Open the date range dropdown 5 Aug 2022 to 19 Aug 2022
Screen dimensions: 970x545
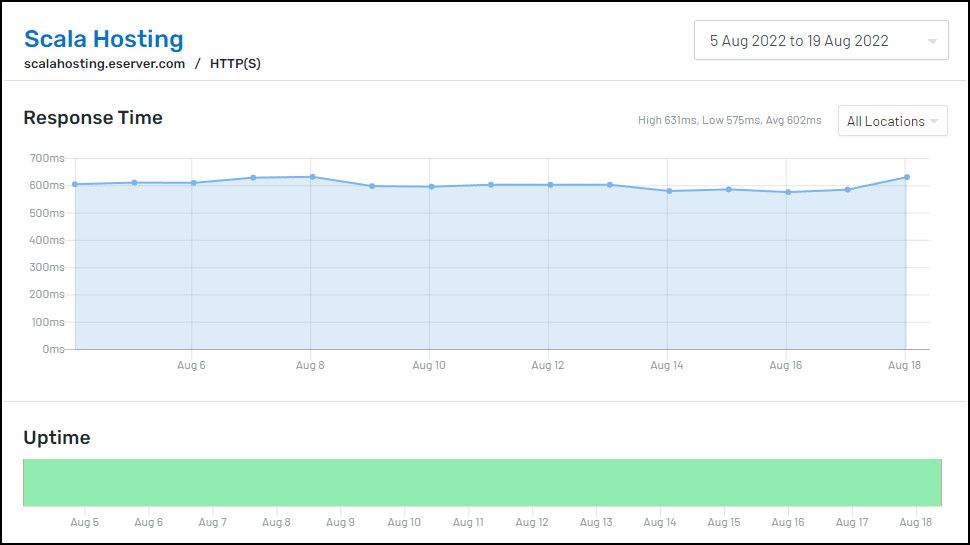pyautogui.click(x=821, y=40)
